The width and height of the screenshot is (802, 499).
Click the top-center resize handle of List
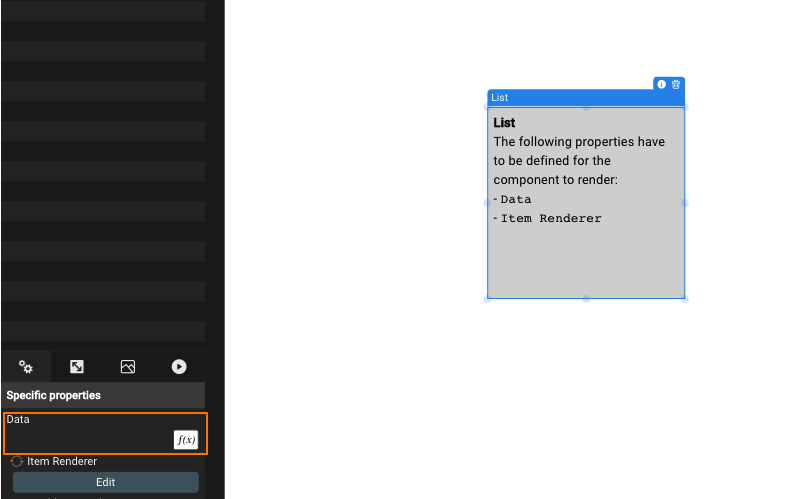pyautogui.click(x=586, y=107)
